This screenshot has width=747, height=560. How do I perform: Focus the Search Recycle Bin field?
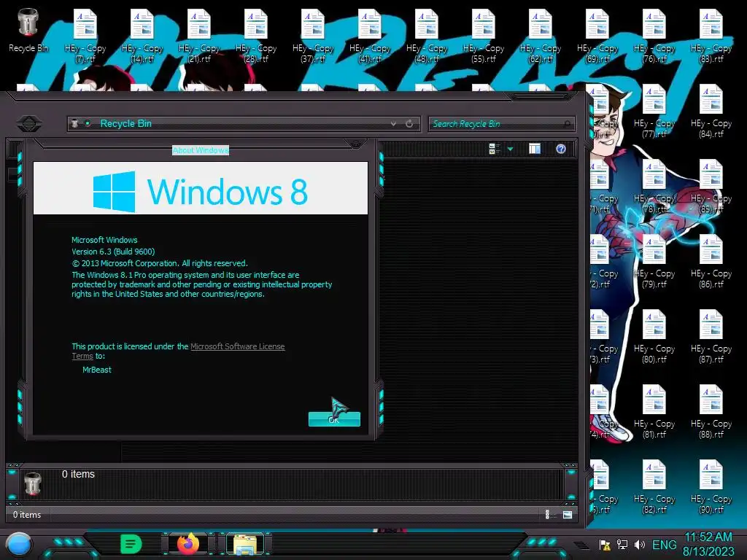(x=501, y=124)
